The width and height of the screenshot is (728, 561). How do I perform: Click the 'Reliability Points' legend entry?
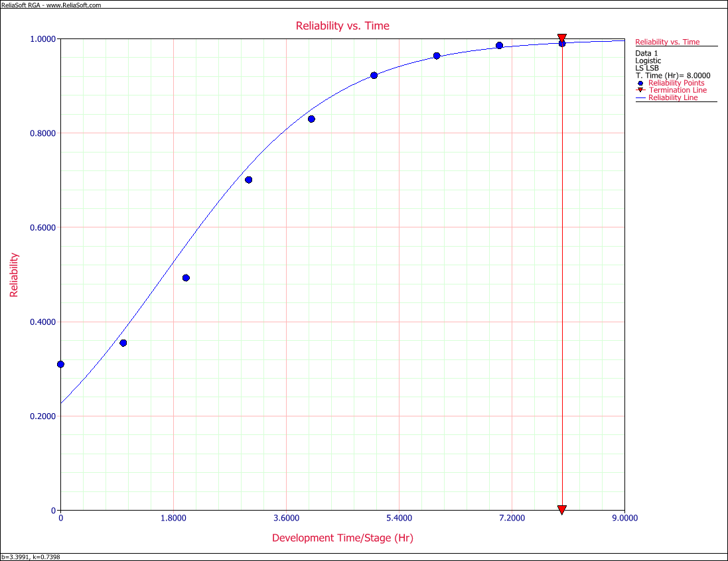(676, 83)
